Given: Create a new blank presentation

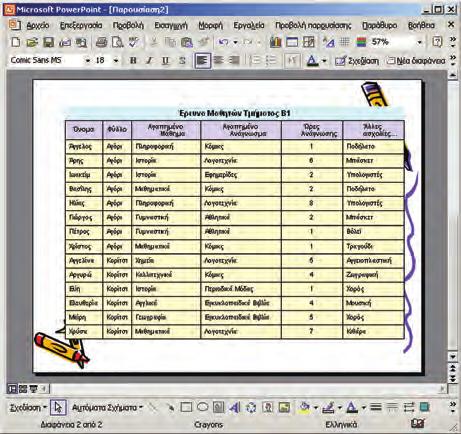Looking at the screenshot, I should coord(16,42).
